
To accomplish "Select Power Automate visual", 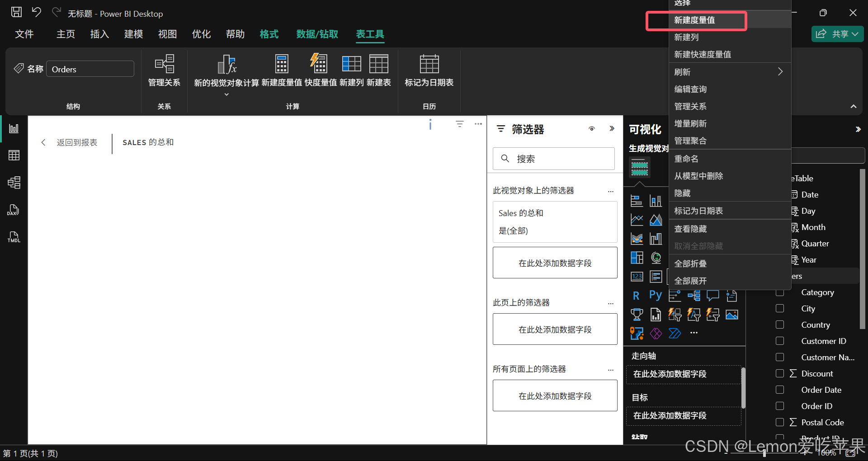I will 675,334.
